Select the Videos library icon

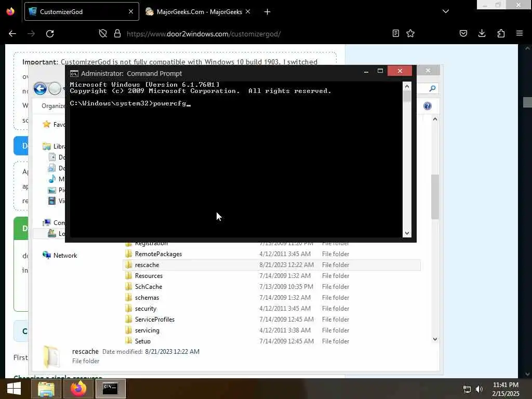pos(52,201)
